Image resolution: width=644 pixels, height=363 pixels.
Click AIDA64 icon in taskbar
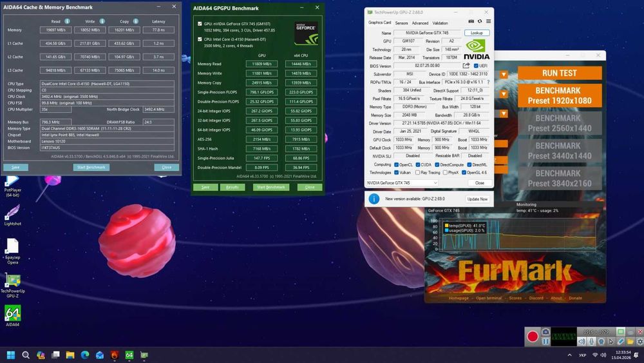(x=129, y=355)
